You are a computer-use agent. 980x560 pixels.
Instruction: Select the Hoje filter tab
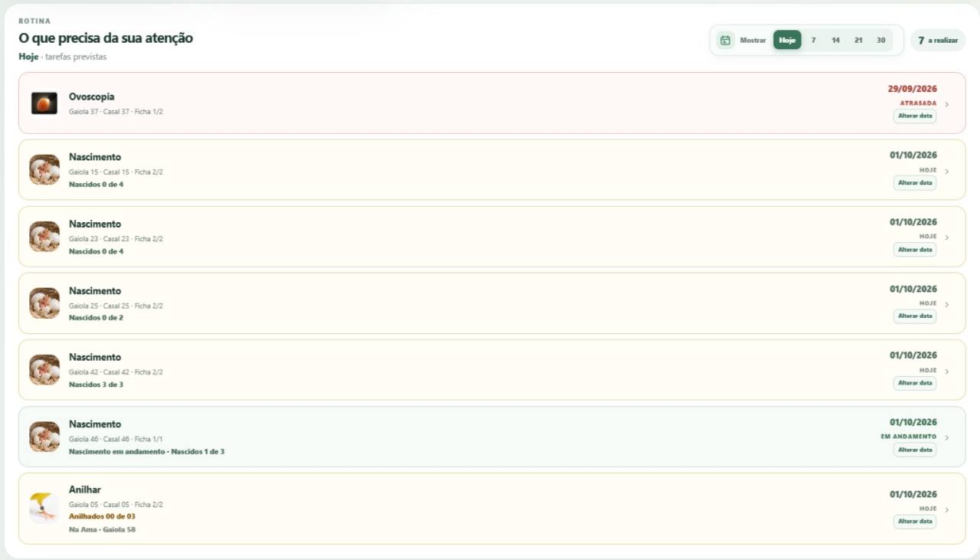point(787,40)
